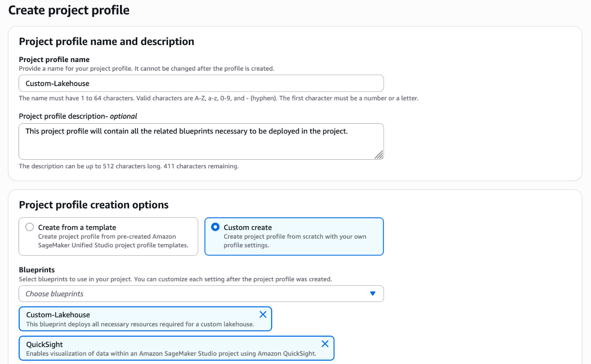Focus the Project profile name field
The width and height of the screenshot is (591, 364).
point(201,83)
